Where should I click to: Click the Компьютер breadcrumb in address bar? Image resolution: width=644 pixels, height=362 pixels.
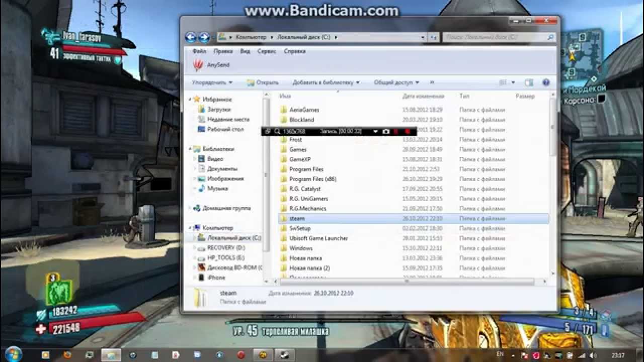(x=251, y=37)
